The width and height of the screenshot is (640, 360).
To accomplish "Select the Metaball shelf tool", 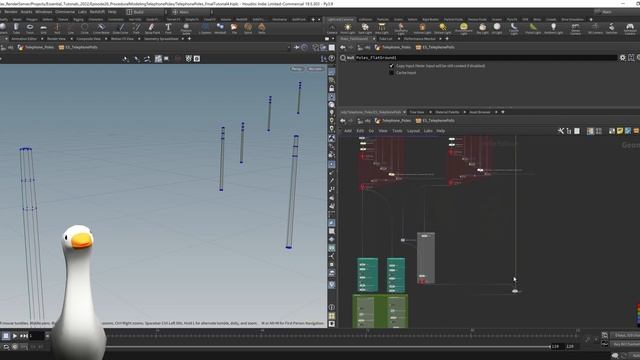I will coord(220,29).
